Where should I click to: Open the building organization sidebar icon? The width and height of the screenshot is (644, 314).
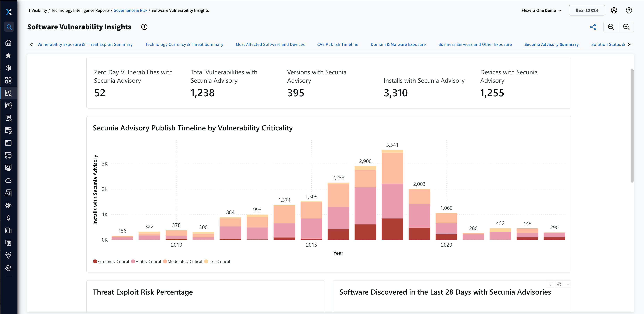(x=9, y=230)
